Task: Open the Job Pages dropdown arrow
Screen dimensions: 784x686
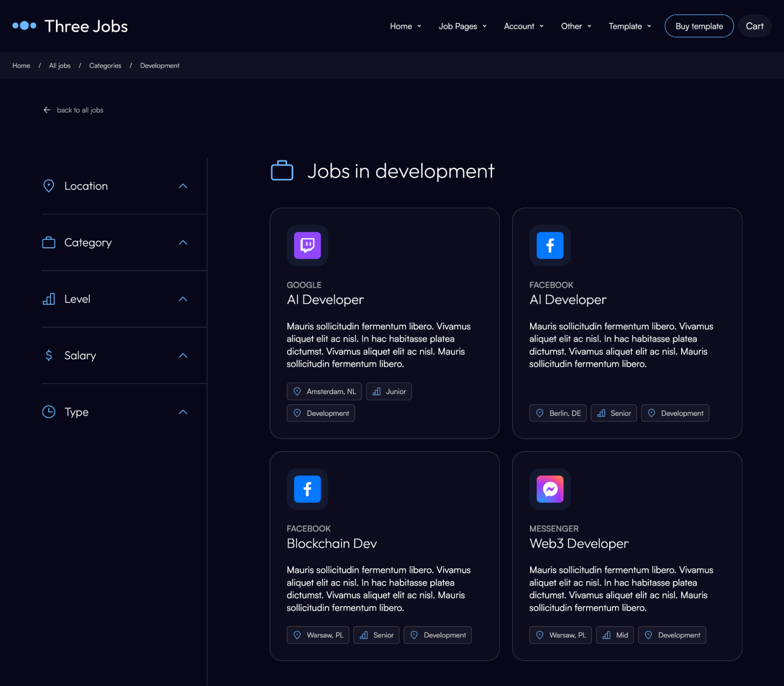Action: (x=484, y=26)
